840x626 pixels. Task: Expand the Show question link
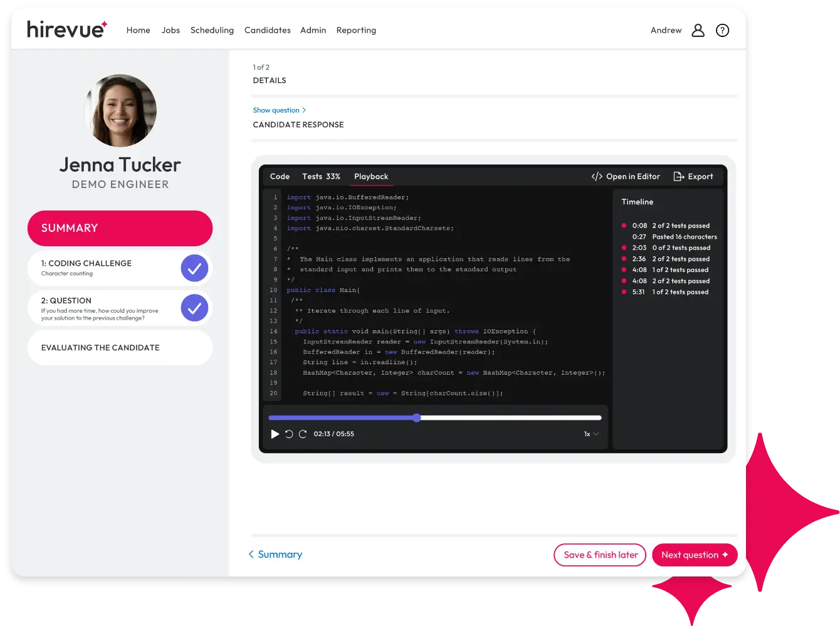(x=279, y=110)
